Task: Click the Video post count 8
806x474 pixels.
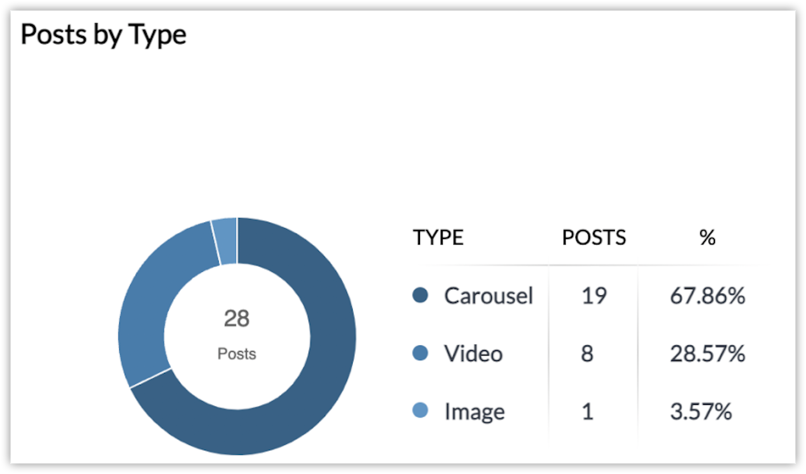Action: [x=587, y=354]
